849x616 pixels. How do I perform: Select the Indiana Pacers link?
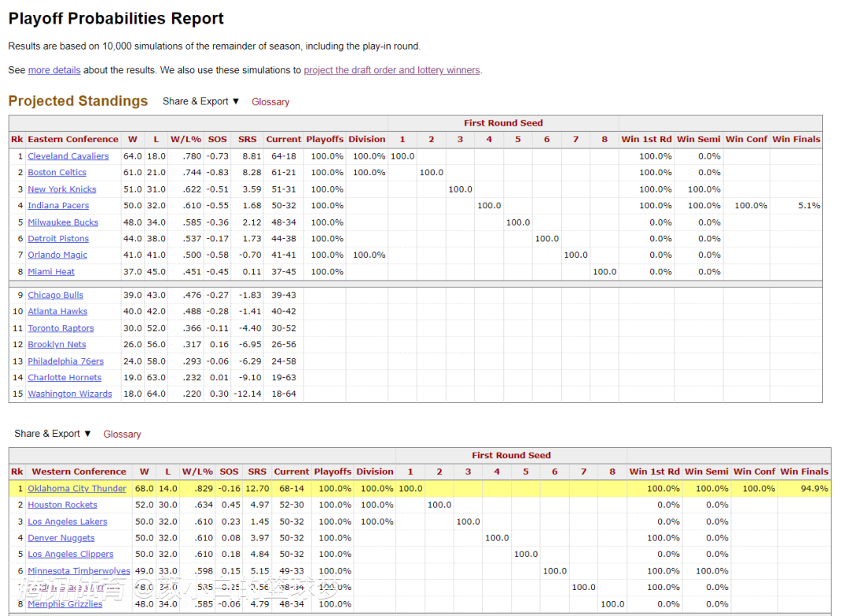pyautogui.click(x=58, y=205)
